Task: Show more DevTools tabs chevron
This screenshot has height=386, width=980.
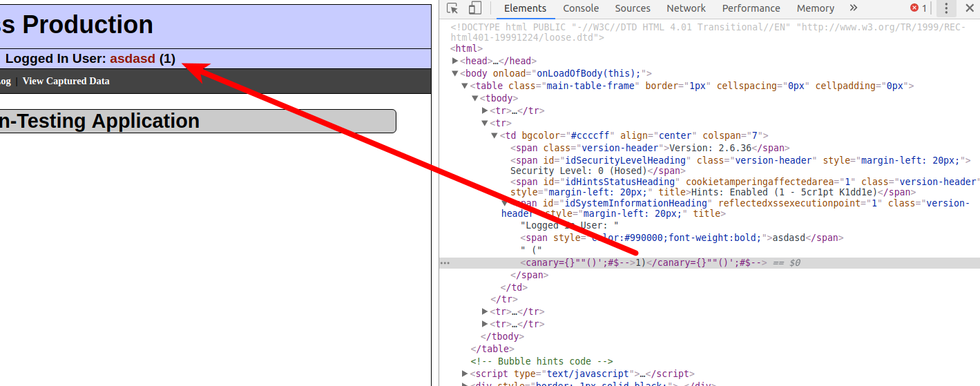Action: click(854, 8)
